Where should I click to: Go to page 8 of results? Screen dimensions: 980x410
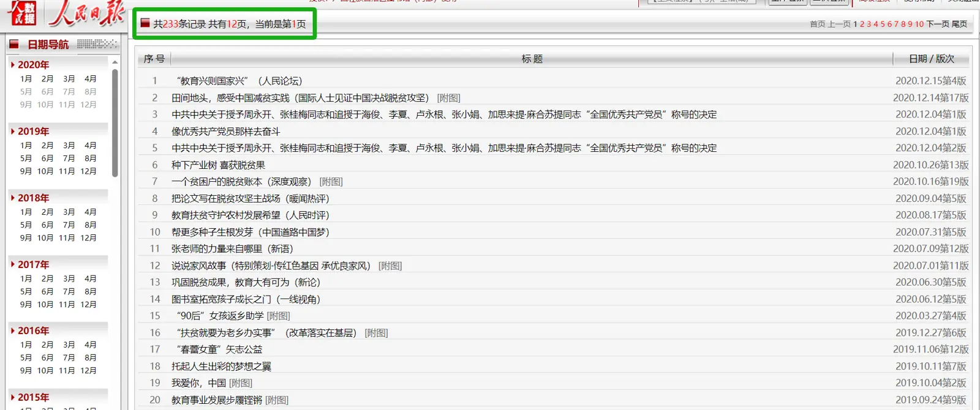(903, 24)
